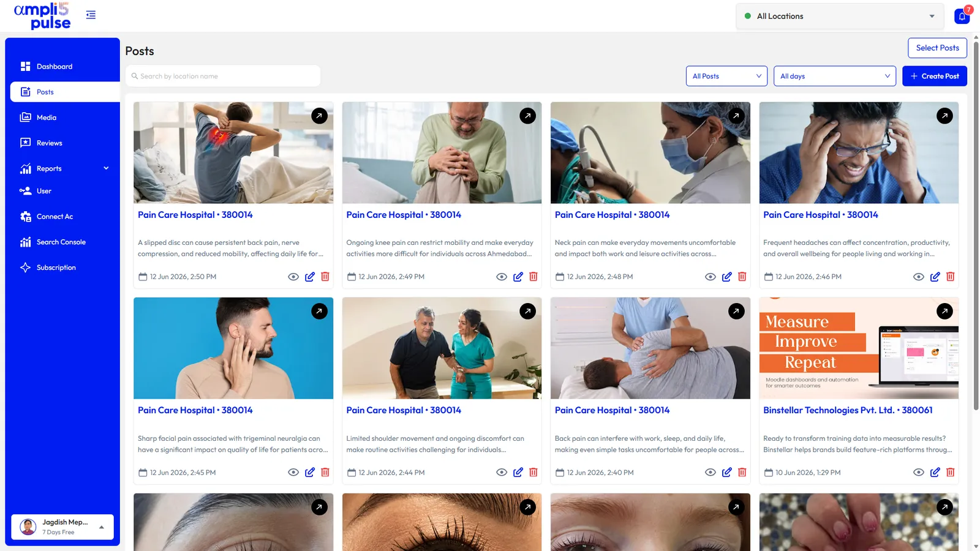Open external link on knee pain post
980x551 pixels.
click(528, 116)
